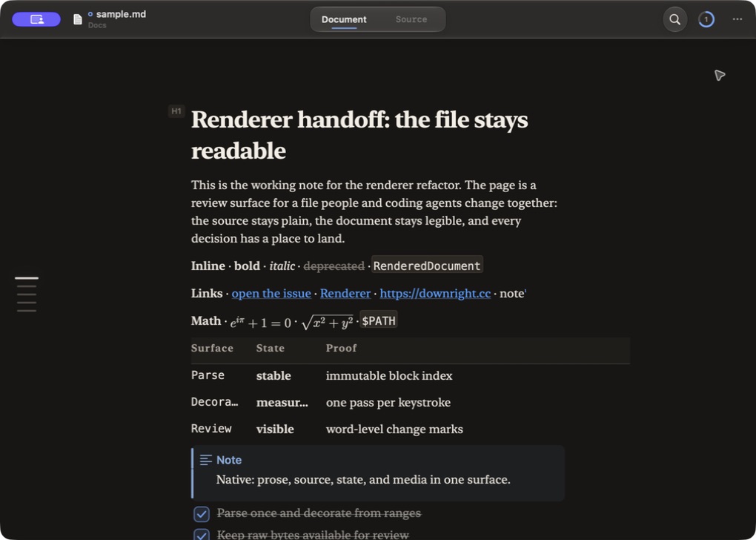Click the H1 heading level badge
The width and height of the screenshot is (756, 540).
176,111
